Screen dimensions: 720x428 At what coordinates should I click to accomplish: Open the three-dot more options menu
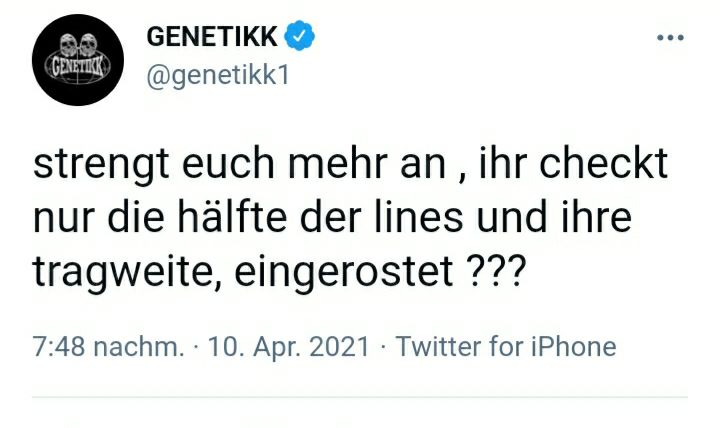click(x=670, y=38)
